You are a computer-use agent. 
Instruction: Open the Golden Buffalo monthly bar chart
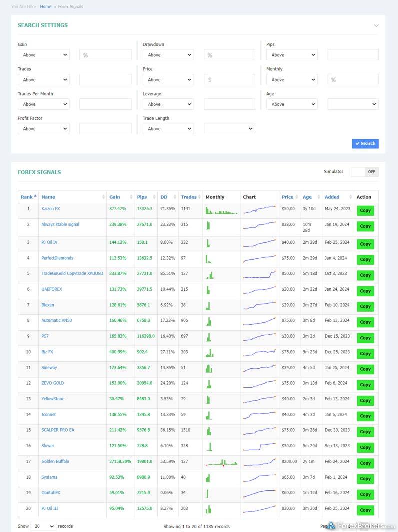pos(221,462)
